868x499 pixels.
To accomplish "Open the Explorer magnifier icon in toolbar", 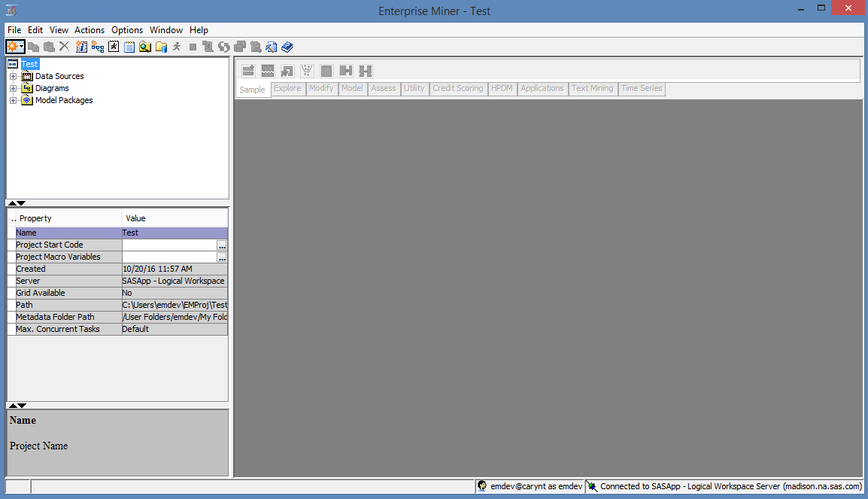I will click(145, 47).
